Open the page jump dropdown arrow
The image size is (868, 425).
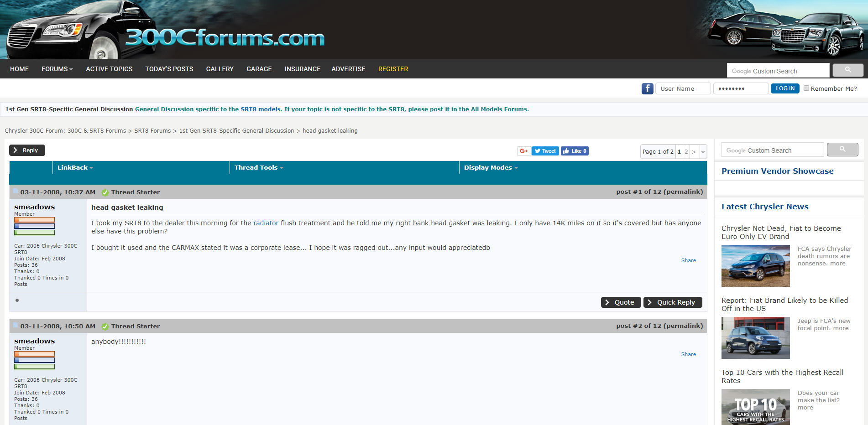703,152
